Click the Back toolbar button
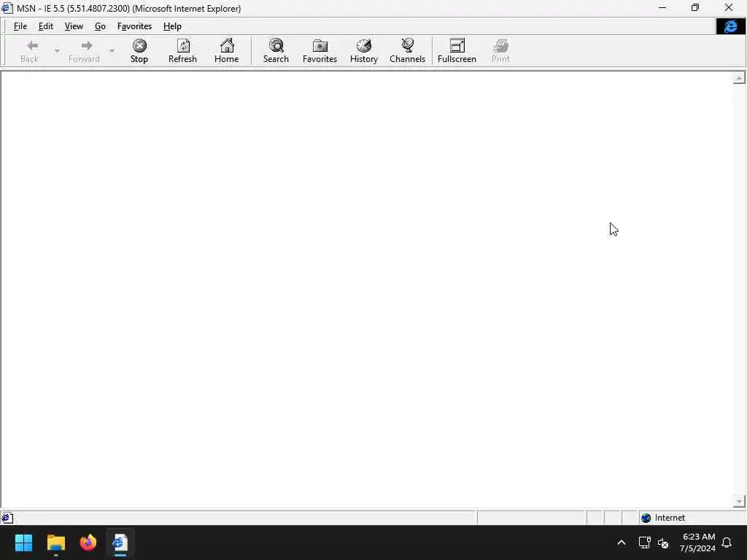747x560 pixels. pyautogui.click(x=29, y=51)
